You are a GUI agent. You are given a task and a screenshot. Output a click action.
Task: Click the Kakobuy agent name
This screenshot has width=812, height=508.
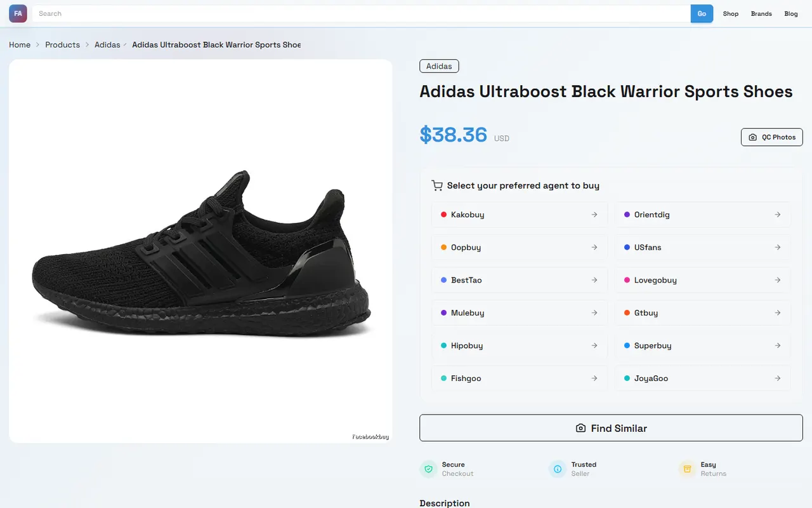click(468, 215)
